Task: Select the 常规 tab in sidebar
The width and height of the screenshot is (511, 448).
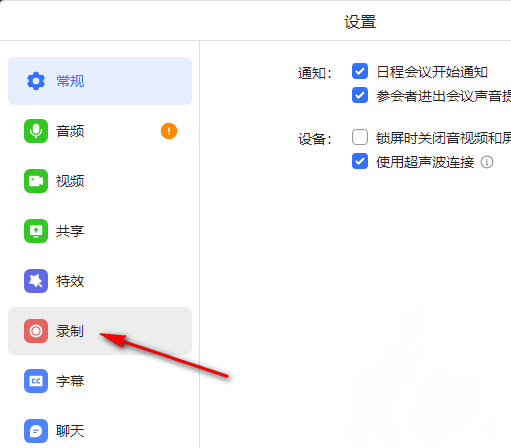Action: pos(100,81)
